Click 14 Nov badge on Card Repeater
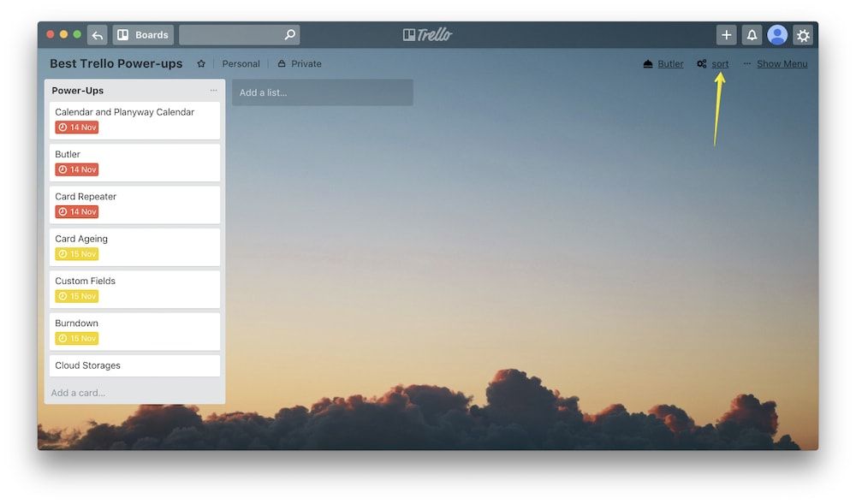Screen dimensions: 856x504 pyautogui.click(x=76, y=211)
